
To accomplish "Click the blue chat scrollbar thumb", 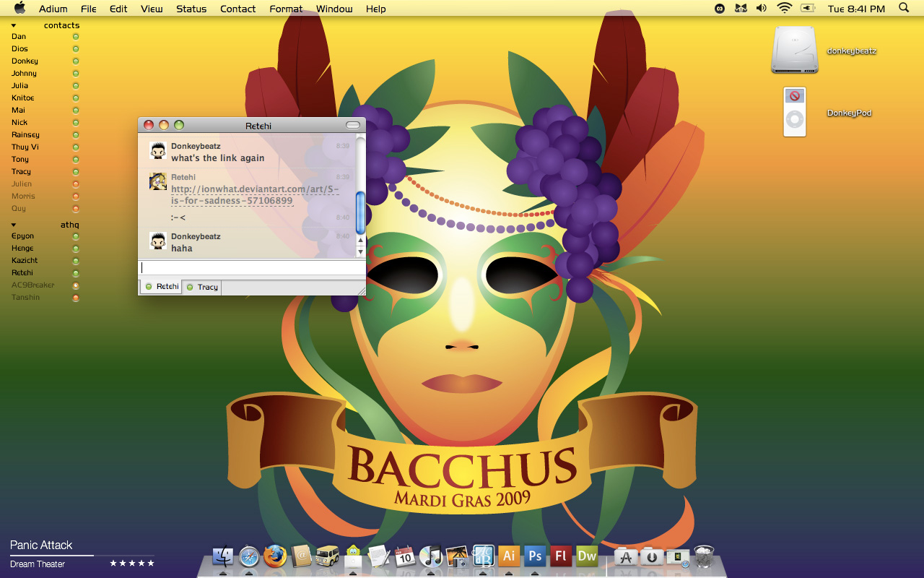I will tap(361, 213).
